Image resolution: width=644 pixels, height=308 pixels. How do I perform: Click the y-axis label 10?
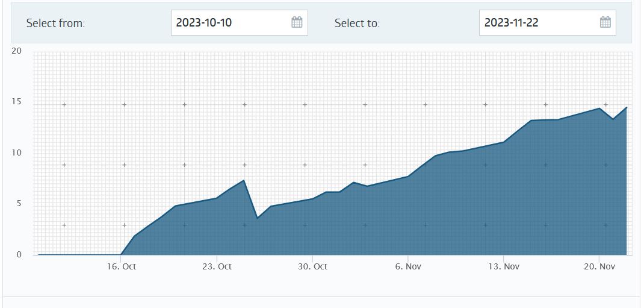pos(16,153)
